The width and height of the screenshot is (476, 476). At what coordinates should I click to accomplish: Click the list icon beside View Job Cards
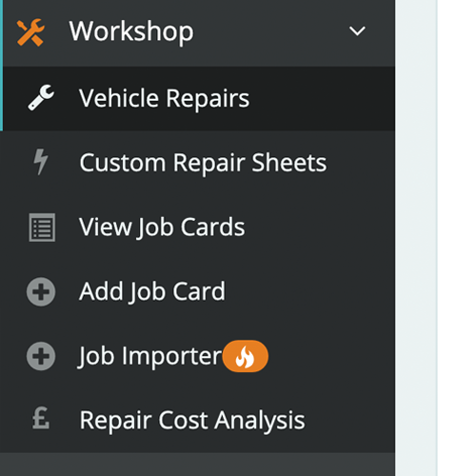[42, 228]
